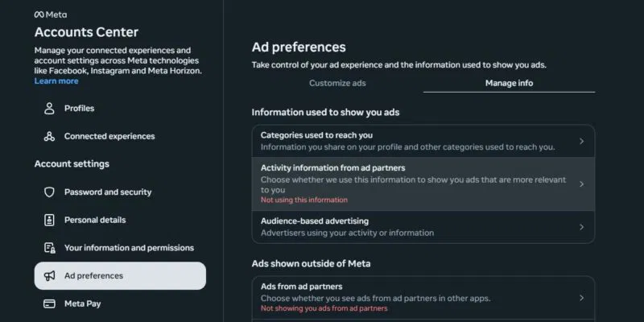Image resolution: width=644 pixels, height=322 pixels.
Task: Open the Profiles menu item
Action: pos(79,109)
